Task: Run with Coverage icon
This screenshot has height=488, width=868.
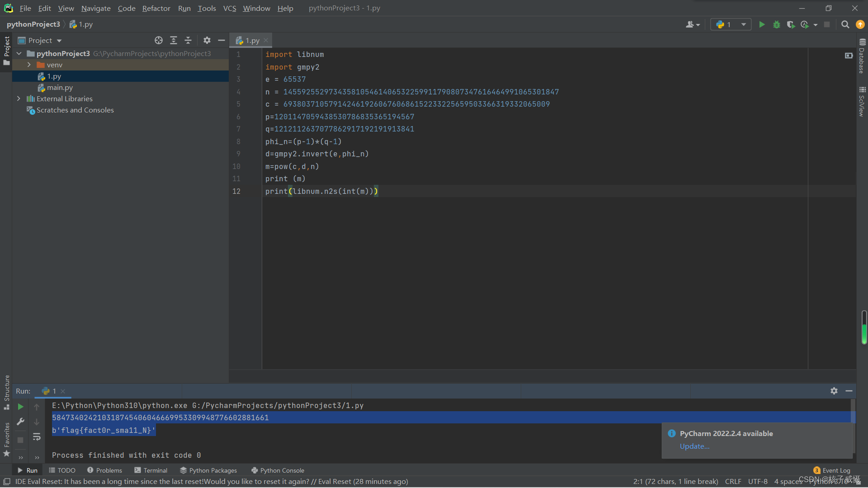Action: coord(790,24)
